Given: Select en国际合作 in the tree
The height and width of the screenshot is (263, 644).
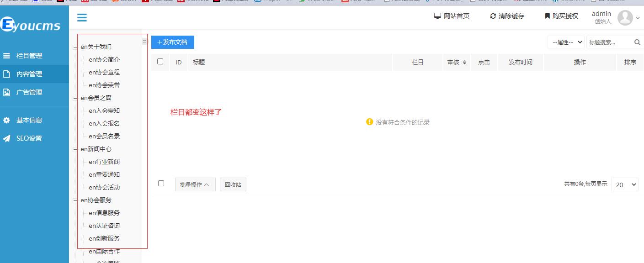Looking at the screenshot, I should click(x=104, y=251).
